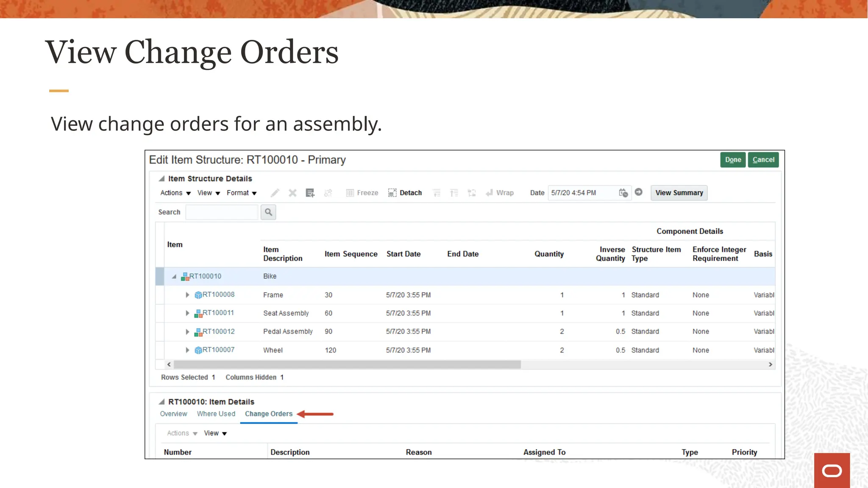Click the grayed icon left of Freeze

(x=328, y=193)
